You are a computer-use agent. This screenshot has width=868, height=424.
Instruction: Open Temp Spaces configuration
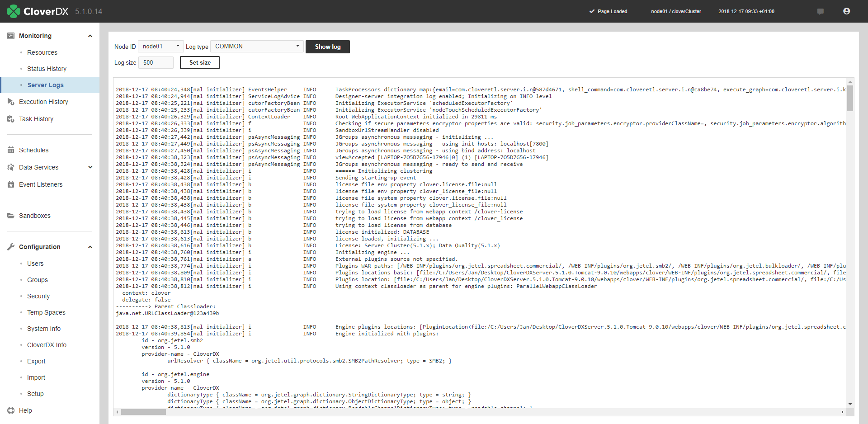pos(46,312)
